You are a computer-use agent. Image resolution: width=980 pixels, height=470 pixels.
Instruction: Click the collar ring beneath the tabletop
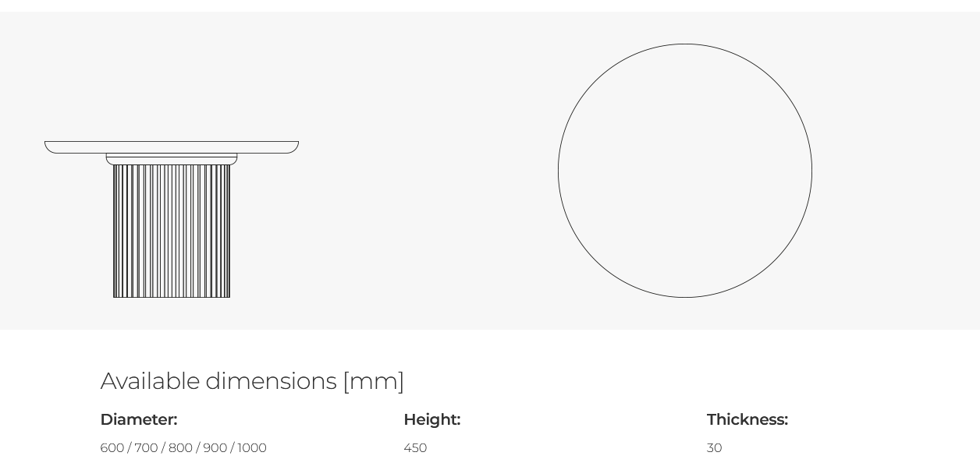click(x=172, y=159)
